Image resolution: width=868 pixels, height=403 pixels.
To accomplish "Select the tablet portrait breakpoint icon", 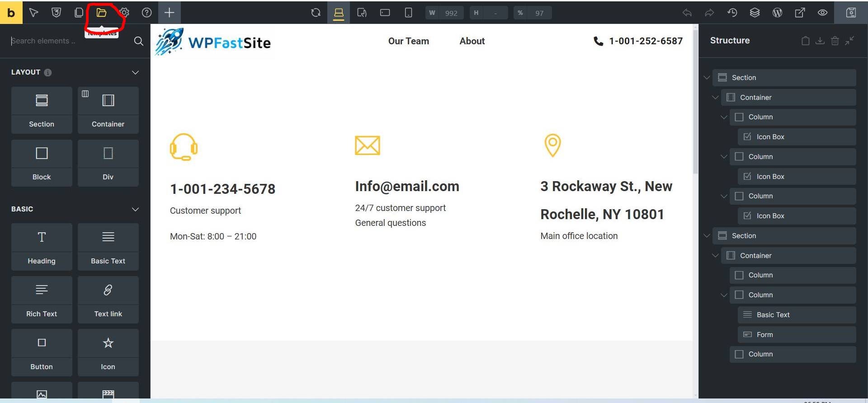I will click(x=362, y=13).
